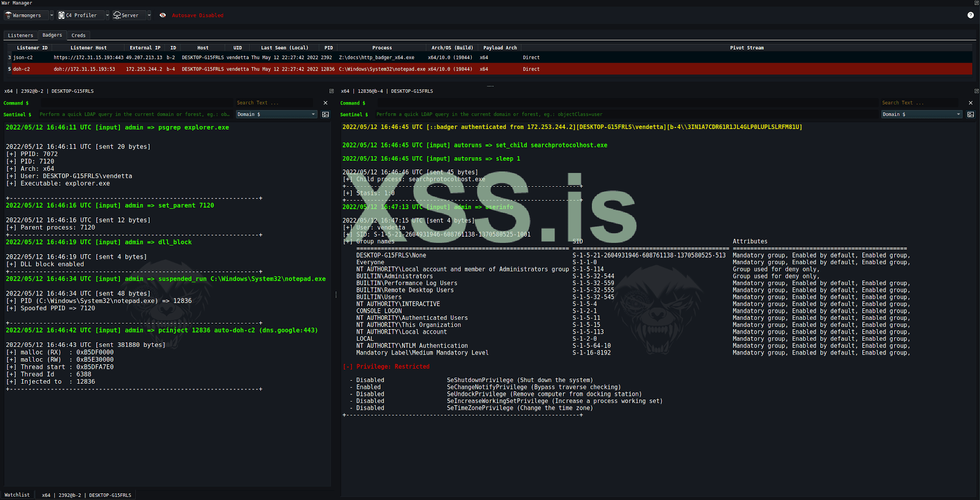
Task: Select the Watchlist tab at the bottom
Action: [x=17, y=495]
